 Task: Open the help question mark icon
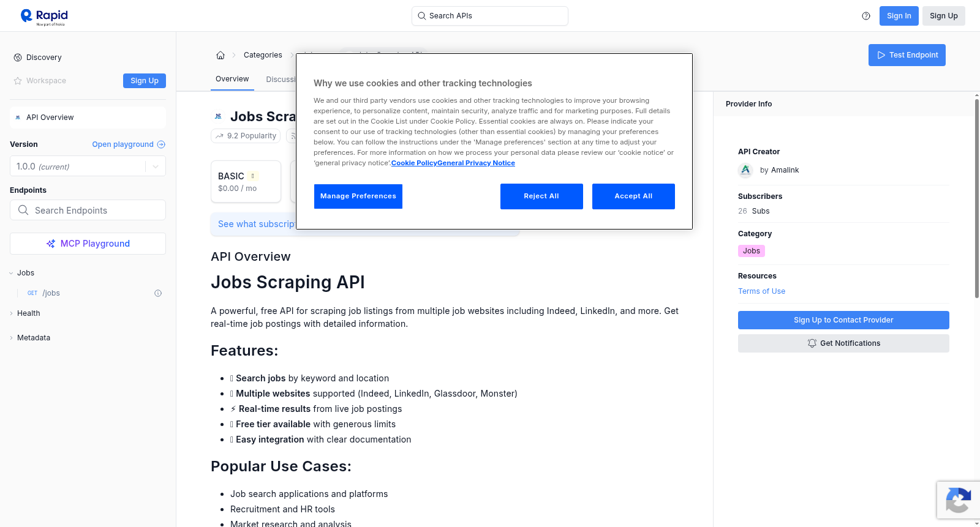point(866,16)
